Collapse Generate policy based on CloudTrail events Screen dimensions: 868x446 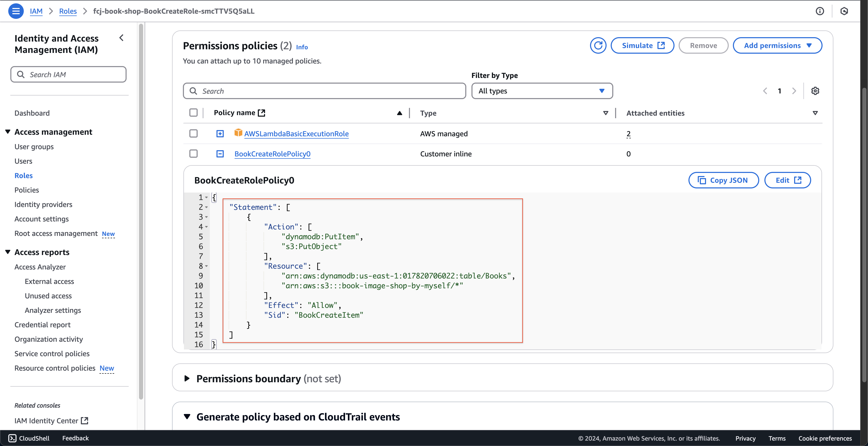click(187, 417)
